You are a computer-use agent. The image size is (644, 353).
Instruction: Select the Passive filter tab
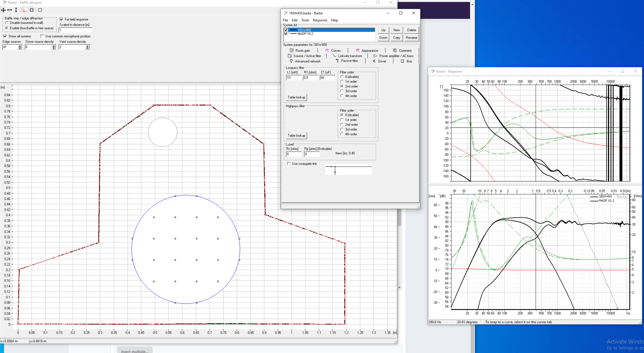click(347, 61)
